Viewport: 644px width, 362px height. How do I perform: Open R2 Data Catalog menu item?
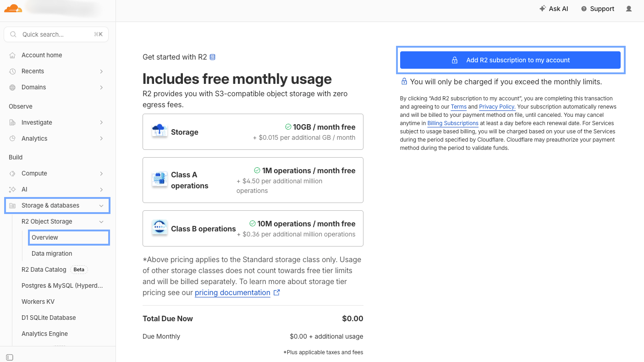44,269
